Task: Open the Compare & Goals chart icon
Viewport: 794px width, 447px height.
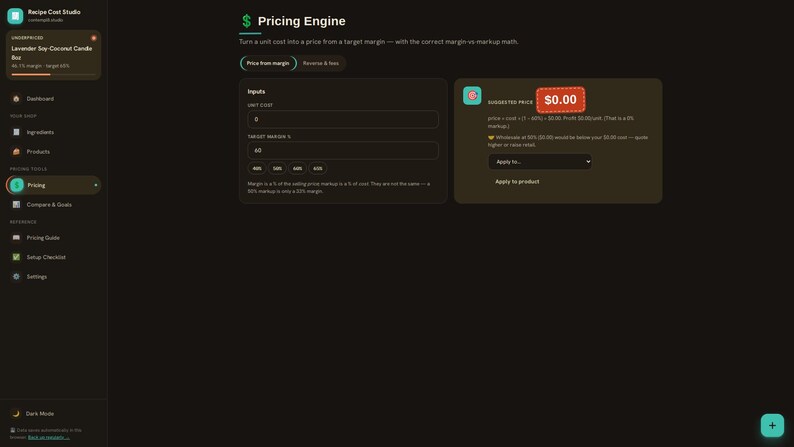Action: [x=16, y=205]
